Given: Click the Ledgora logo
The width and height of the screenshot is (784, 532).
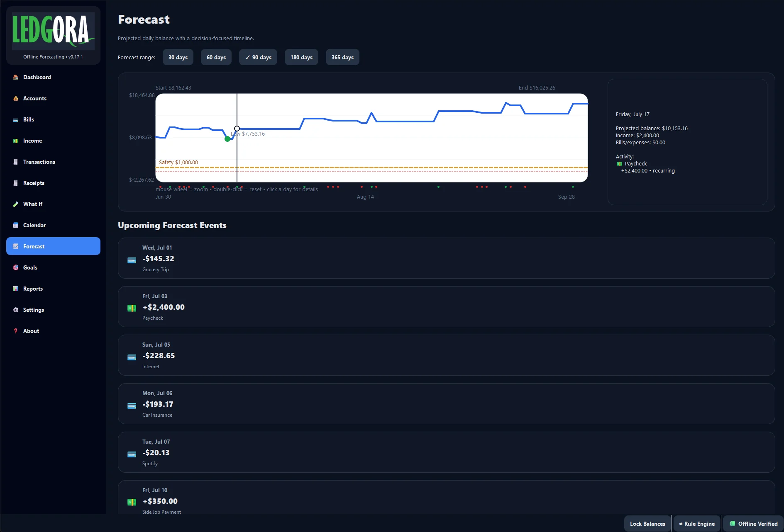Looking at the screenshot, I should 53,30.
